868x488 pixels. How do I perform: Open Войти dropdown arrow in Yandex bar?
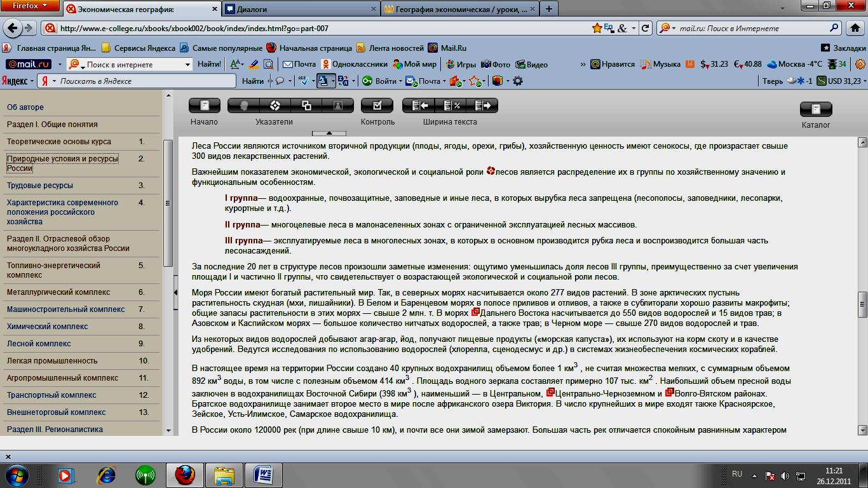pos(401,81)
